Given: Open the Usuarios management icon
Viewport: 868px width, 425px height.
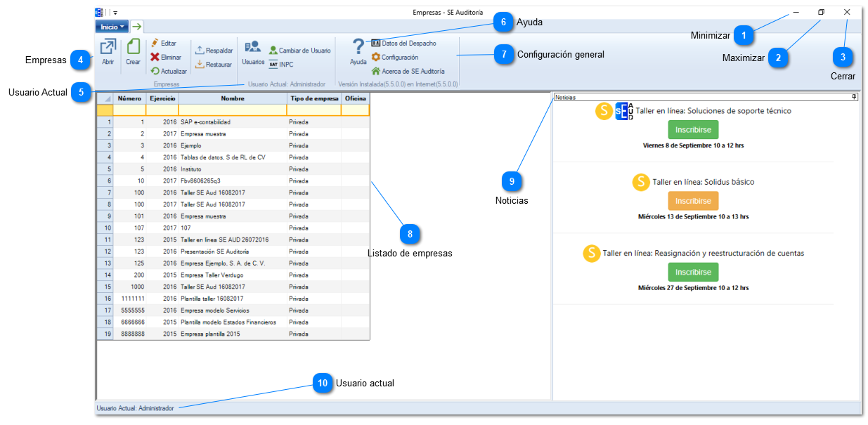Looking at the screenshot, I should click(x=253, y=53).
